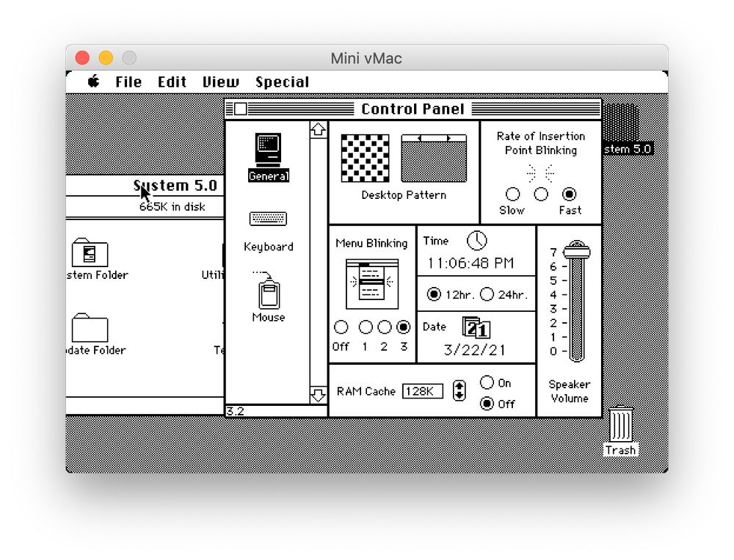Viewport: 734px width, 560px height.
Task: Open the Edit menu
Action: click(x=172, y=82)
